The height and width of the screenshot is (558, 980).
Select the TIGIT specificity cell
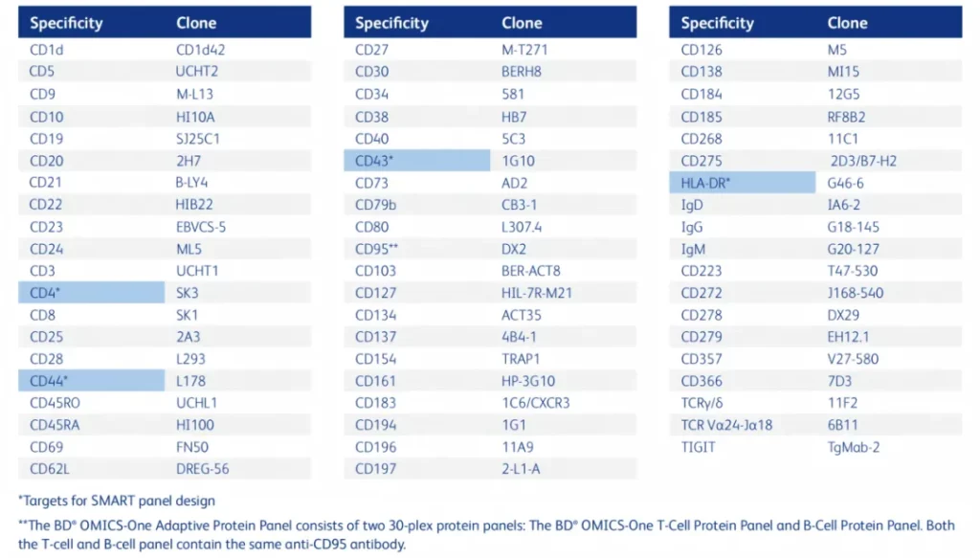tap(699, 447)
